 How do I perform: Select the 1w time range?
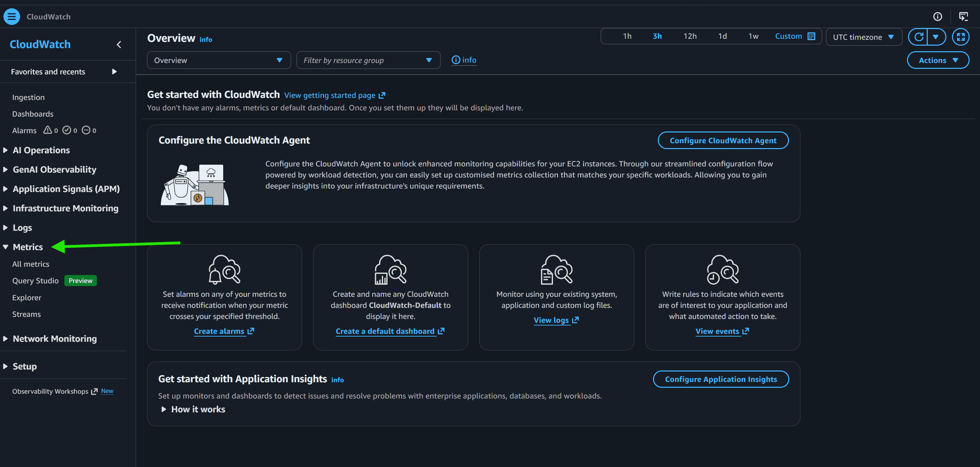pos(753,36)
